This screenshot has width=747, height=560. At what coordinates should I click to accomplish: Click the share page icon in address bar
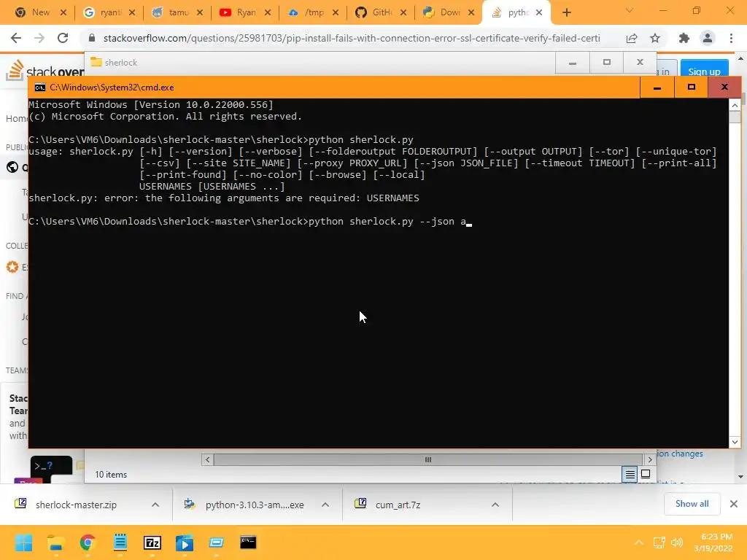[632, 38]
